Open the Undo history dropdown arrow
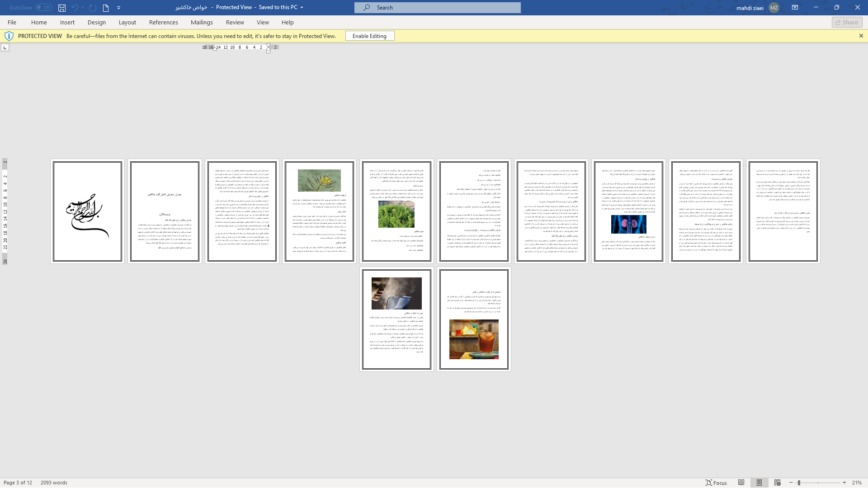Image resolution: width=868 pixels, height=488 pixels. tap(83, 8)
